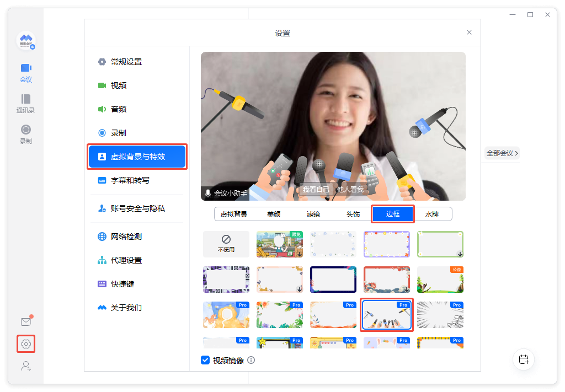Click the user profile avatar
Viewport: 565px width, 392px height.
pos(26,41)
